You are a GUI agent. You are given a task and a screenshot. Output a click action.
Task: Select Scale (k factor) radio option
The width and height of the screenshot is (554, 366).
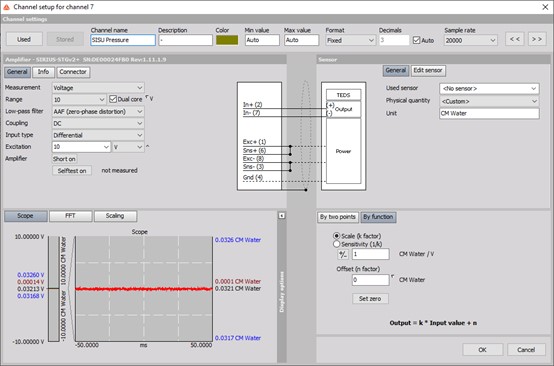[x=336, y=236]
